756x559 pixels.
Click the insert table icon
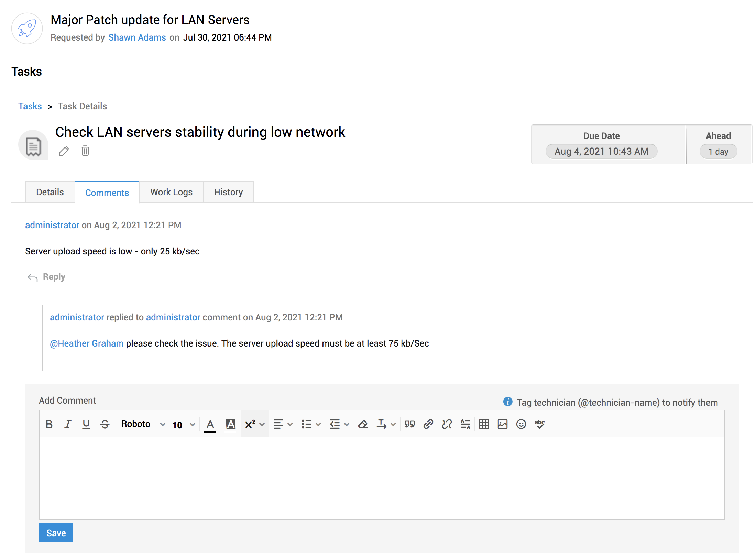pos(484,424)
